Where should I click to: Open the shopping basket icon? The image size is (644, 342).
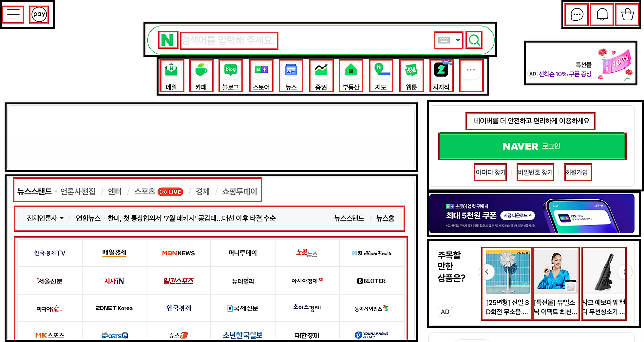pyautogui.click(x=627, y=14)
